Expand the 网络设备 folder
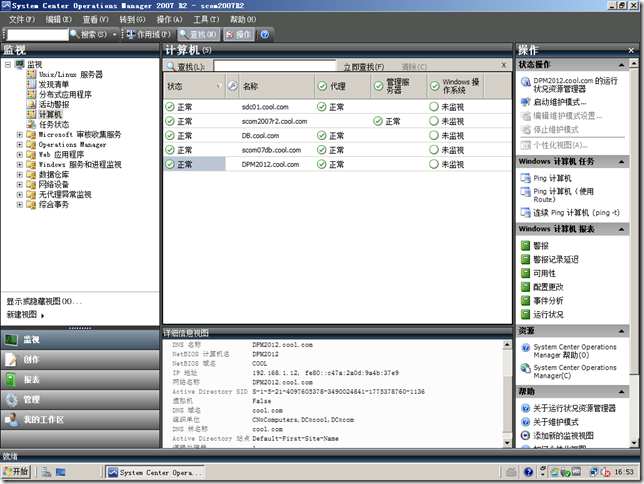644x484 pixels. [x=19, y=184]
